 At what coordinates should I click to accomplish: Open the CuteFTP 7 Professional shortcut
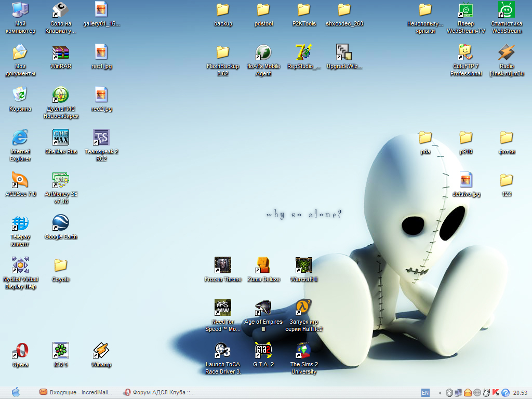(x=466, y=53)
